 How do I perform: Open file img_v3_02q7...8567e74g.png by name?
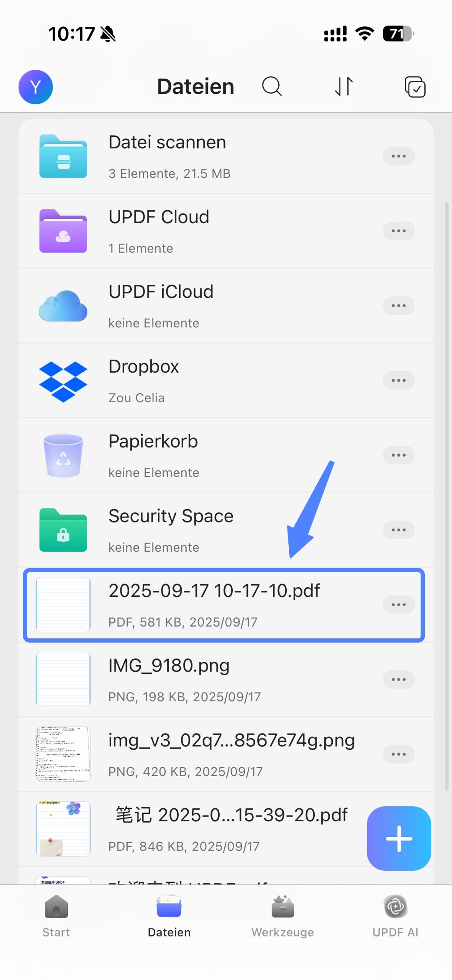tap(231, 741)
